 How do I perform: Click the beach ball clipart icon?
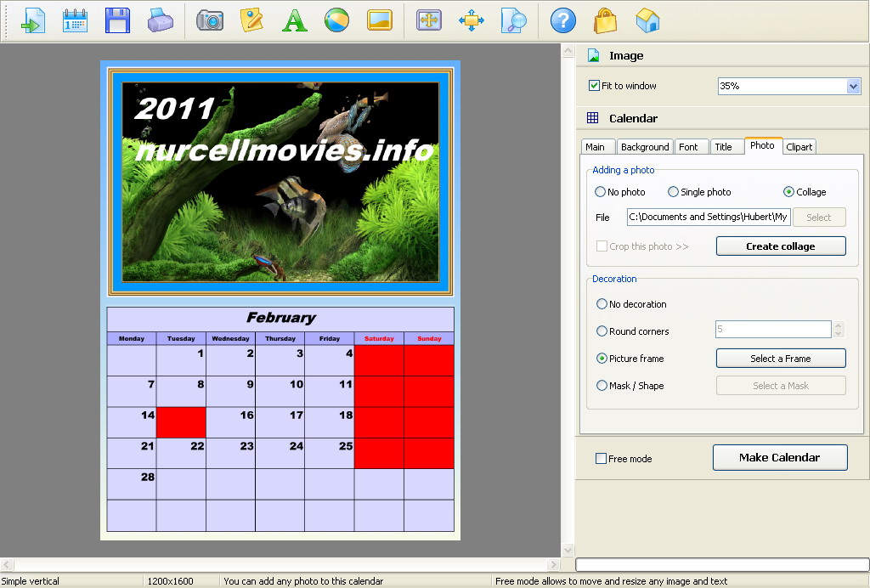(336, 21)
